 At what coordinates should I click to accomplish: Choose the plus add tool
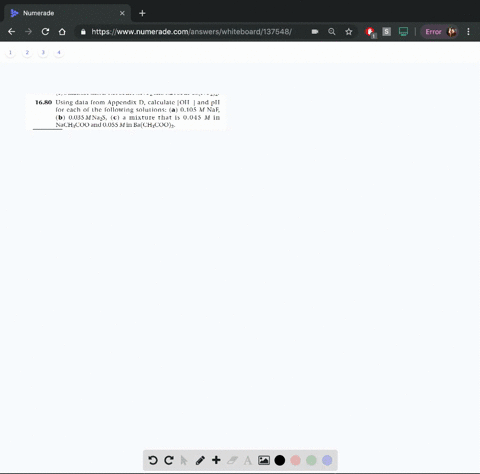pos(216,460)
